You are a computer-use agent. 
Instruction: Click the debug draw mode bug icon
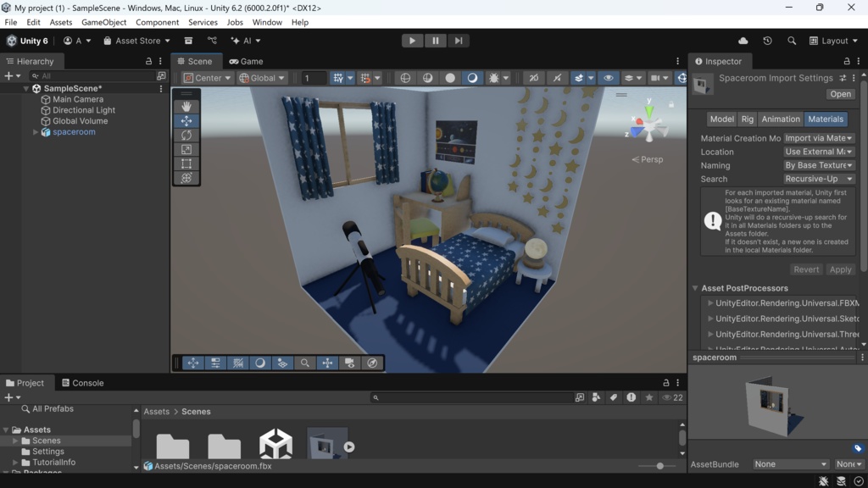[x=493, y=78]
